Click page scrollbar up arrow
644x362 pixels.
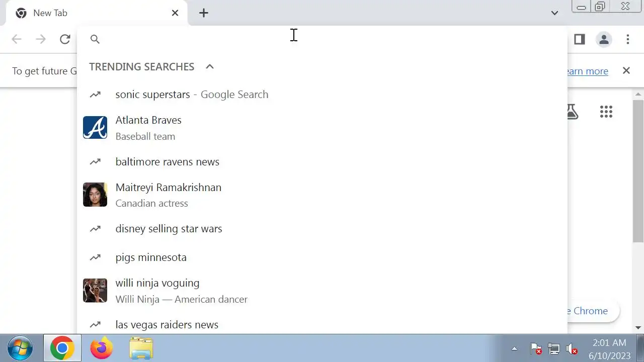pos(638,95)
